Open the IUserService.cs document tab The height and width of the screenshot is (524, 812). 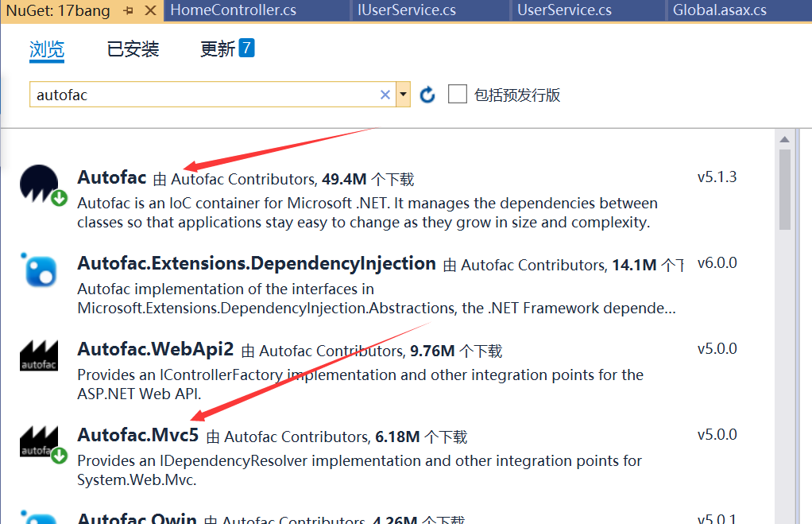[x=407, y=10]
